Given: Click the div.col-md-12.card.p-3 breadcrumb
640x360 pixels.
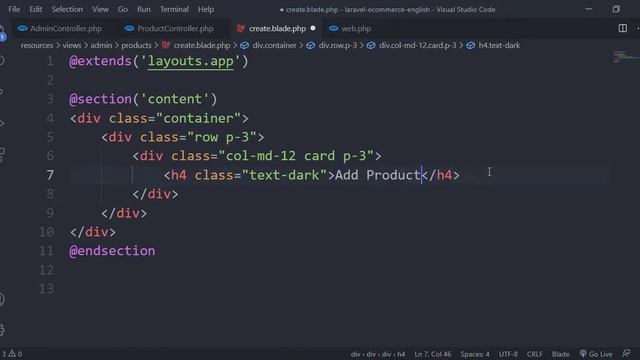Looking at the screenshot, I should pos(418,45).
